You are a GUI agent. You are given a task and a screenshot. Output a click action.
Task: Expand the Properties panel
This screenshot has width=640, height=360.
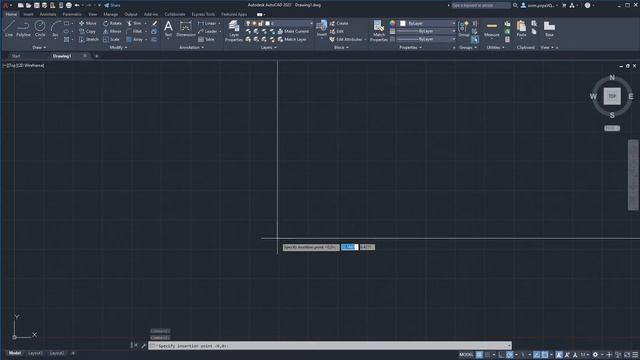coord(410,47)
